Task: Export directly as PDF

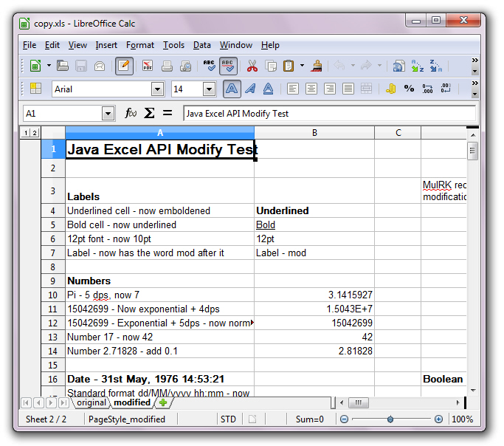Action: click(148, 66)
